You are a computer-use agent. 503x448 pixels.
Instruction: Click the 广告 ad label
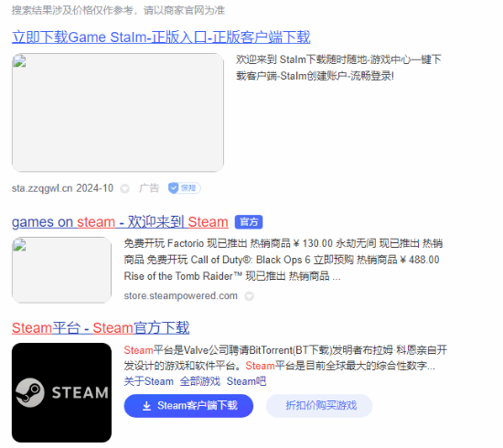tap(149, 188)
